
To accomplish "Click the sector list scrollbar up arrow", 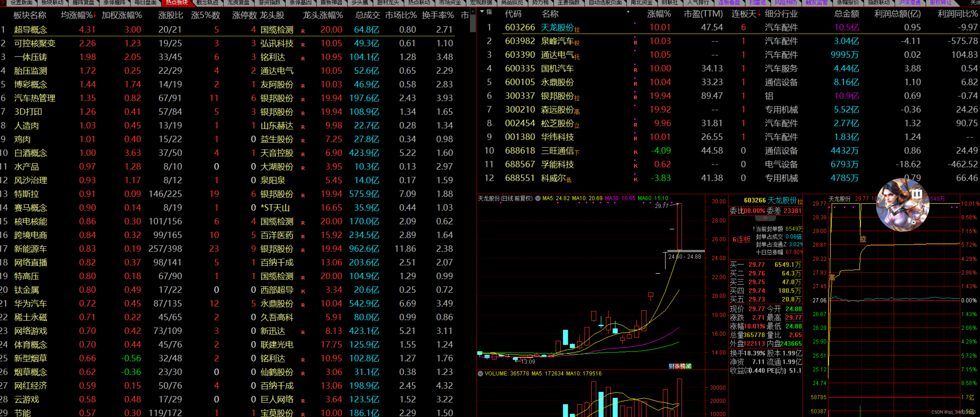I will 473,11.
